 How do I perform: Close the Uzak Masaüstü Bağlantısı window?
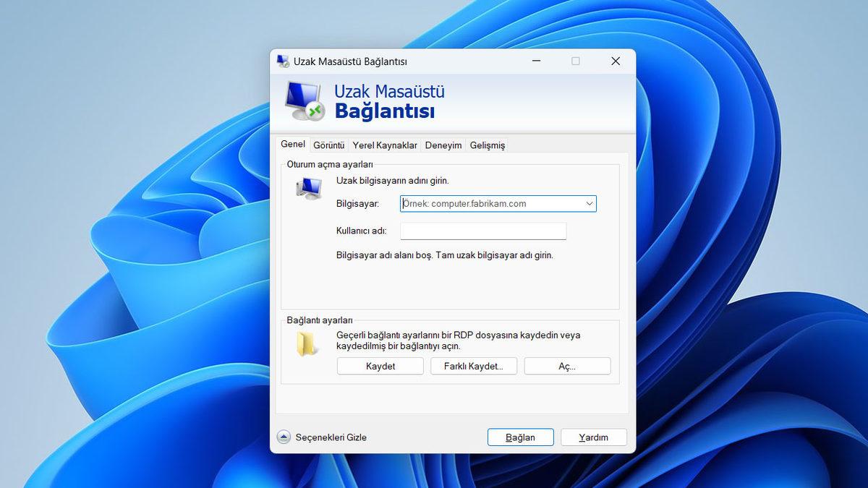coord(616,61)
